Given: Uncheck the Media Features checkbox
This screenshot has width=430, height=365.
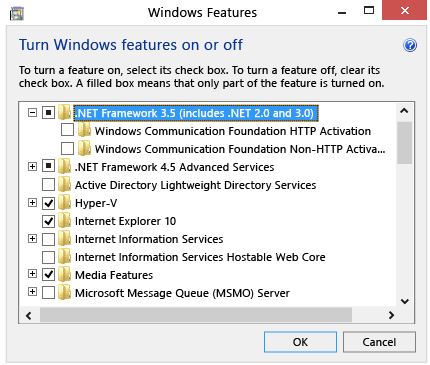Looking at the screenshot, I should (48, 275).
